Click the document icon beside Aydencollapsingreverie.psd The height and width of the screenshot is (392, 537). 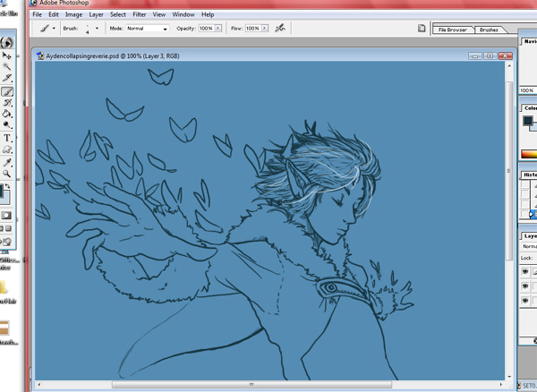40,55
